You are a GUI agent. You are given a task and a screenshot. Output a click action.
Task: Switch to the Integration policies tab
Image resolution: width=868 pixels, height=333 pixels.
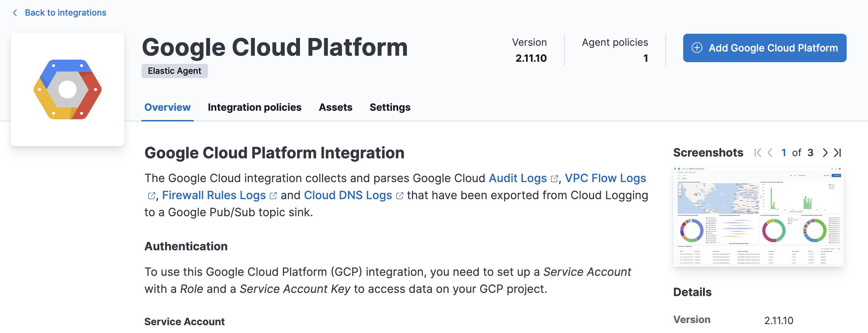click(x=254, y=107)
